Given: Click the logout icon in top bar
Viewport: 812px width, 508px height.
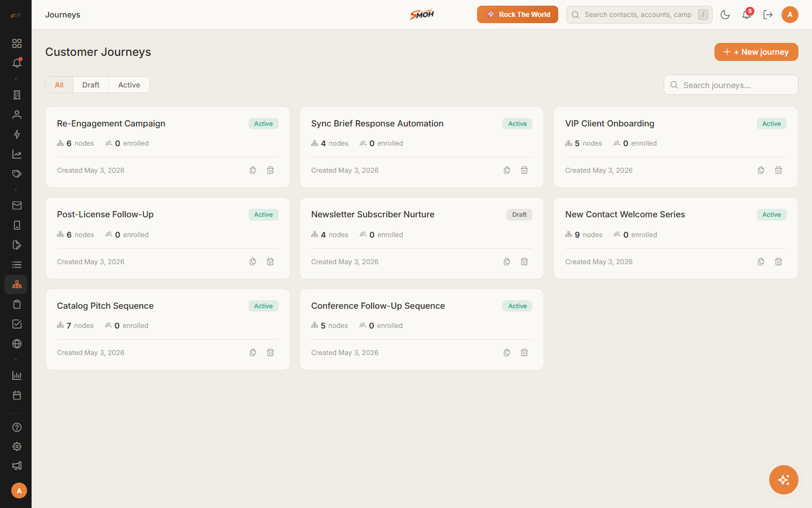Looking at the screenshot, I should (768, 15).
